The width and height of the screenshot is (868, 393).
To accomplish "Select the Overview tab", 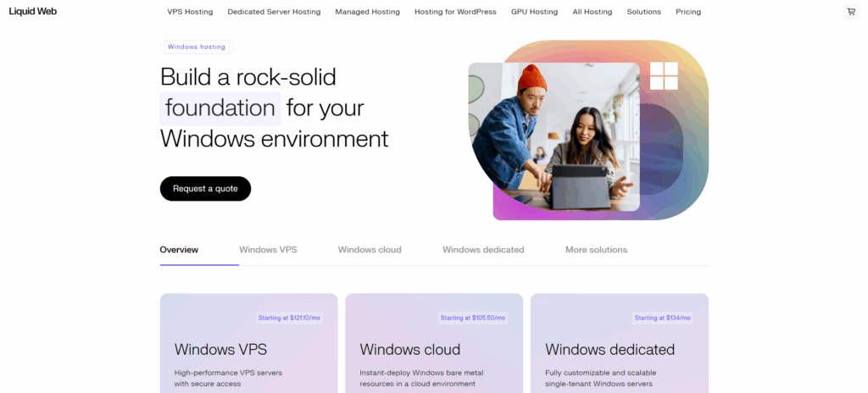I will pos(179,250).
